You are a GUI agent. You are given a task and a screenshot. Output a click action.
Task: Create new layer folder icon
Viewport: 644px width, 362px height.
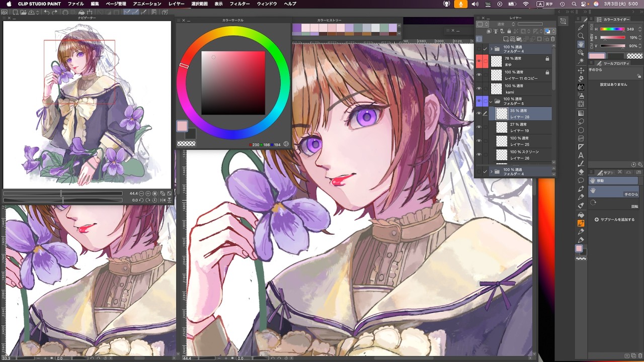tap(520, 39)
